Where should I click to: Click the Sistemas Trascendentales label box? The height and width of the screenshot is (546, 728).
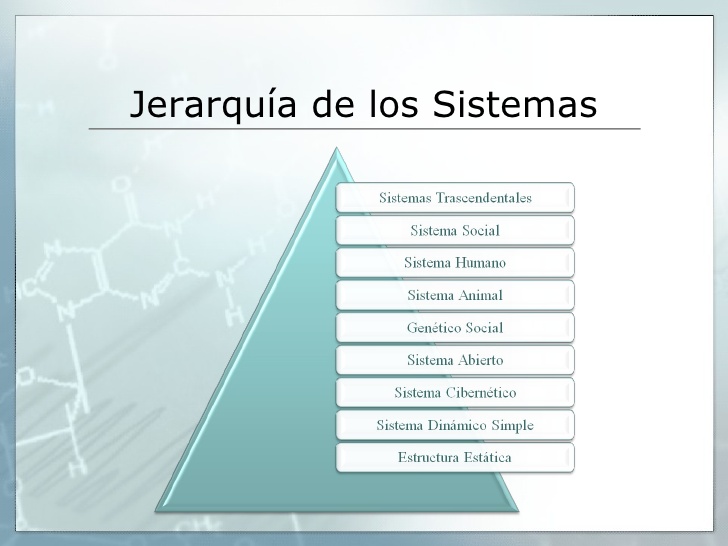point(455,197)
